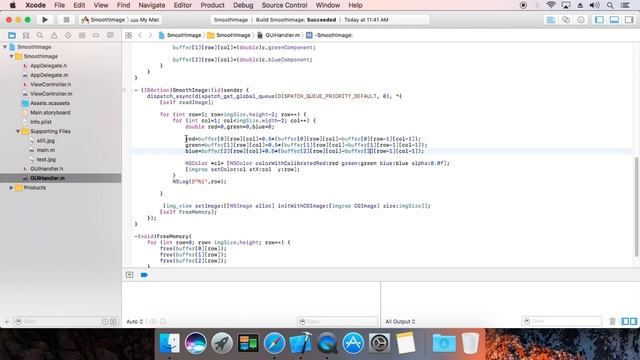The height and width of the screenshot is (360, 640).
Task: Clear the console output with trash icon
Action: pyautogui.click(x=612, y=321)
